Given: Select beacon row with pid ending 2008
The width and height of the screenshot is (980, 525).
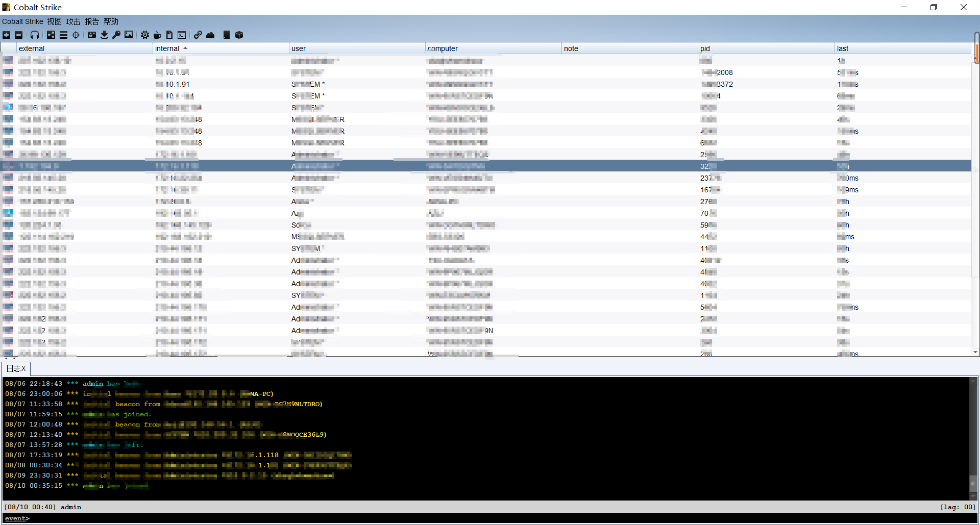Looking at the screenshot, I should coord(486,72).
